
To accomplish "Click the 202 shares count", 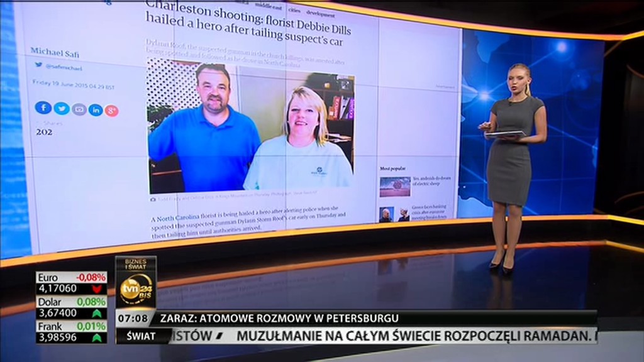I will (44, 132).
